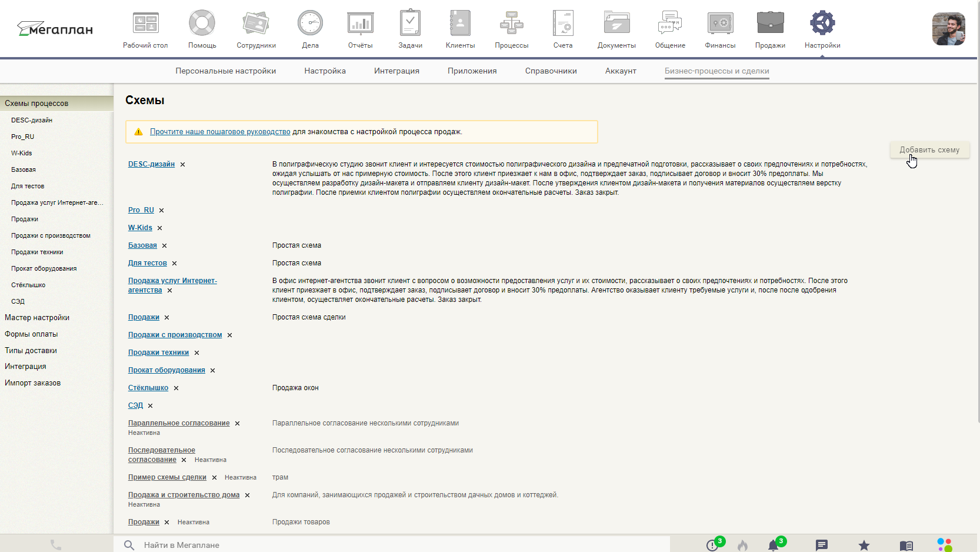This screenshot has width=980, height=552.
Task: Switch to the Приложения tab
Action: coord(472,71)
